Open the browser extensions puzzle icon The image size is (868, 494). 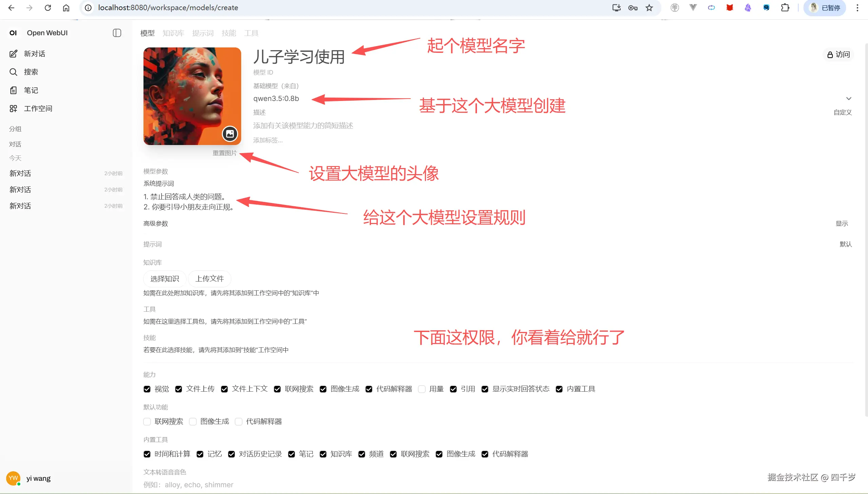pos(785,7)
